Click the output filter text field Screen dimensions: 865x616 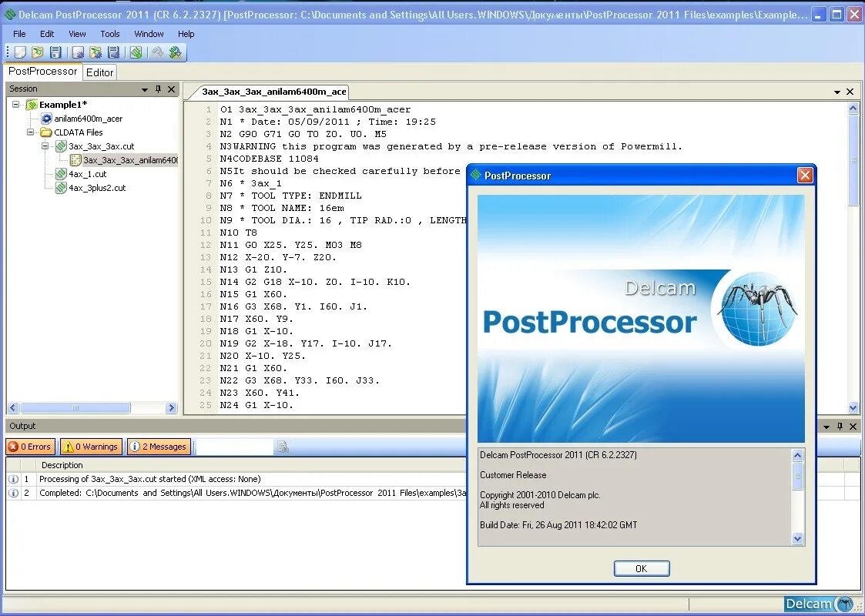[x=234, y=447]
